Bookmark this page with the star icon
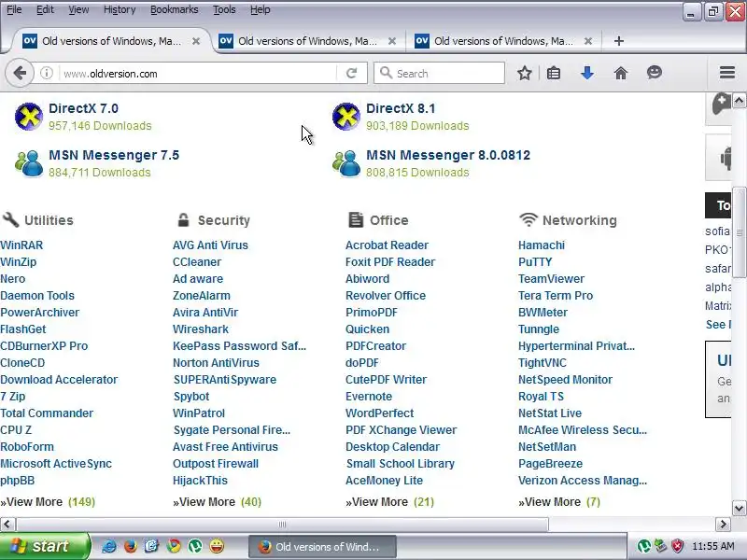This screenshot has height=560, width=747. [525, 74]
